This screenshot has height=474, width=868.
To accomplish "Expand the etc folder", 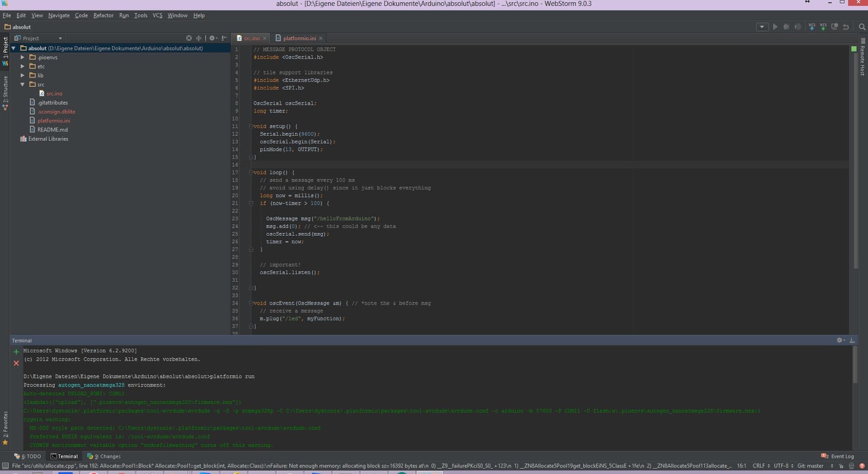I will point(22,66).
